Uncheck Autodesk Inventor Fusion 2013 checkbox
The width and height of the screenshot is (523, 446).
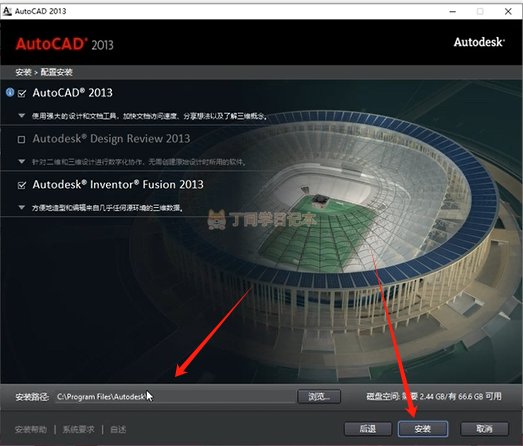(22, 185)
